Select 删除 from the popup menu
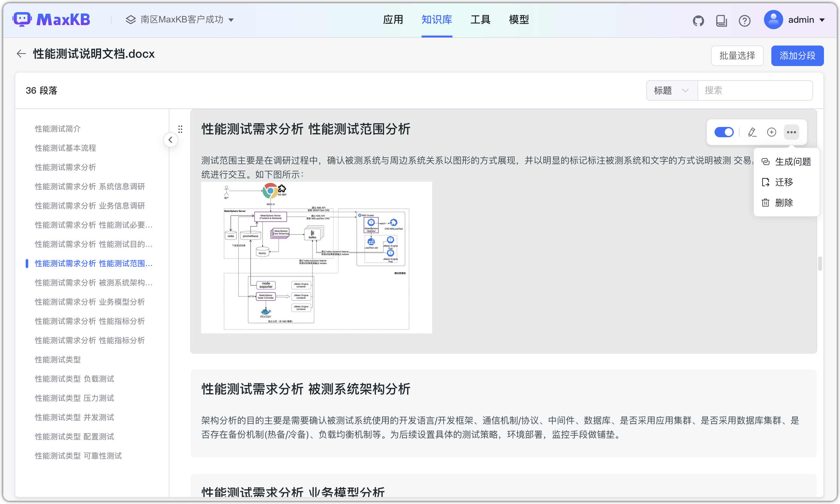This screenshot has height=504, width=840. [x=786, y=203]
